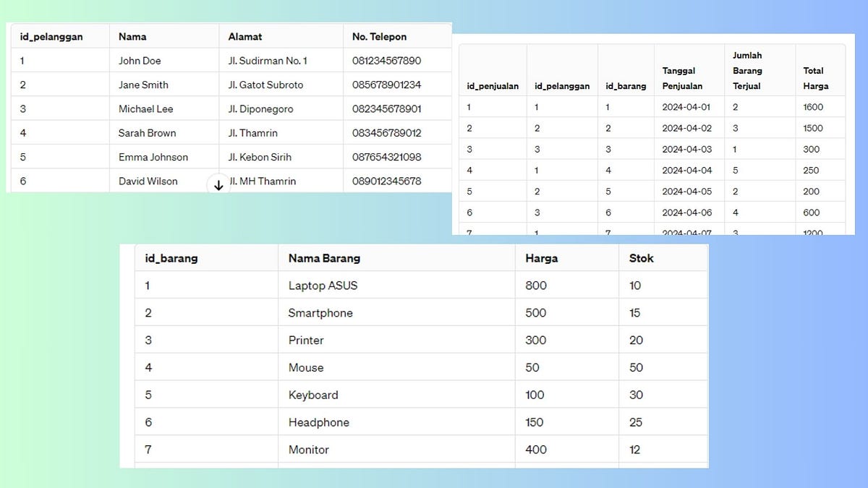Click the Smartphone item name cell

[320, 313]
